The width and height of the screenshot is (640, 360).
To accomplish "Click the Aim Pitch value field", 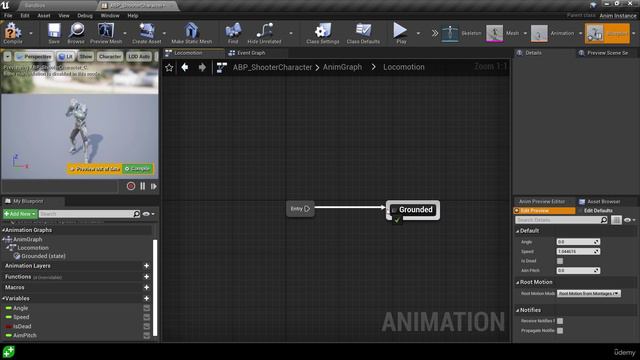I will 578,271.
